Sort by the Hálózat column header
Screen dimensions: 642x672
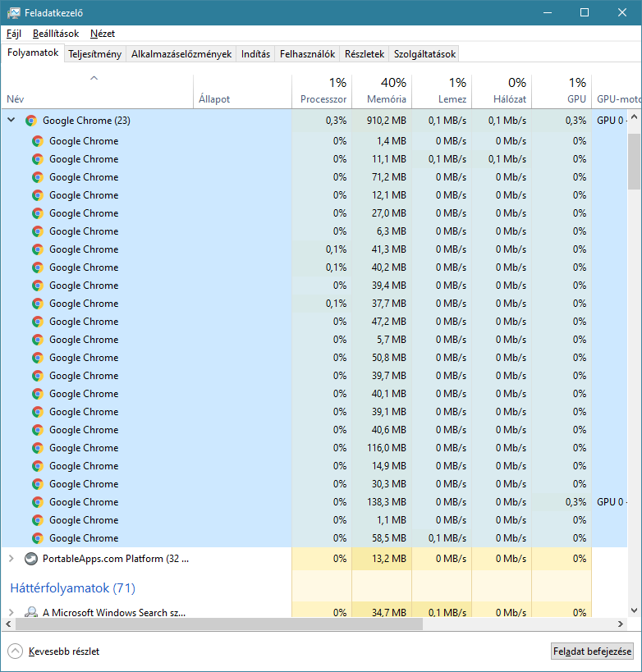502,91
